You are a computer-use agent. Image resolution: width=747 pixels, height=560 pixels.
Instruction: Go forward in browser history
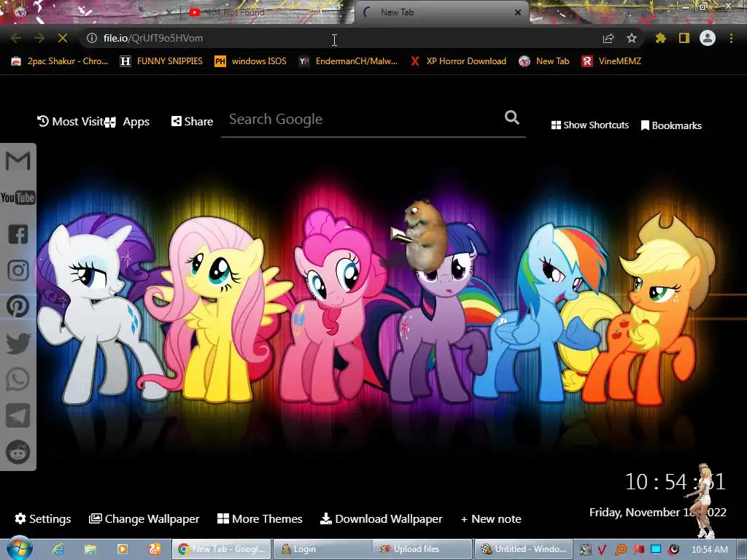point(39,38)
